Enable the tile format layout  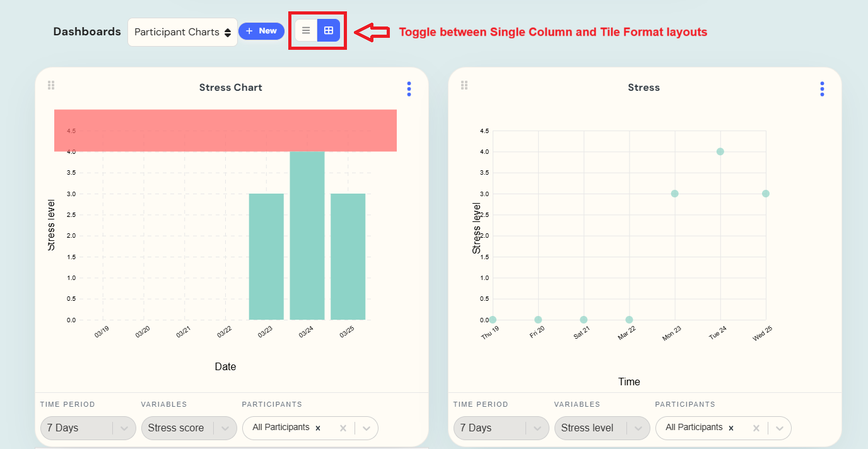[329, 30]
